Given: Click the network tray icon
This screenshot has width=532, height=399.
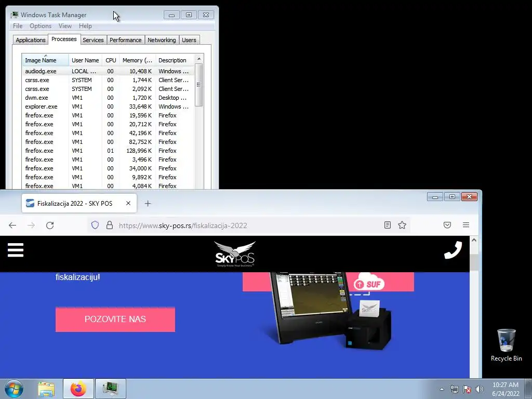Looking at the screenshot, I should click(x=454, y=389).
